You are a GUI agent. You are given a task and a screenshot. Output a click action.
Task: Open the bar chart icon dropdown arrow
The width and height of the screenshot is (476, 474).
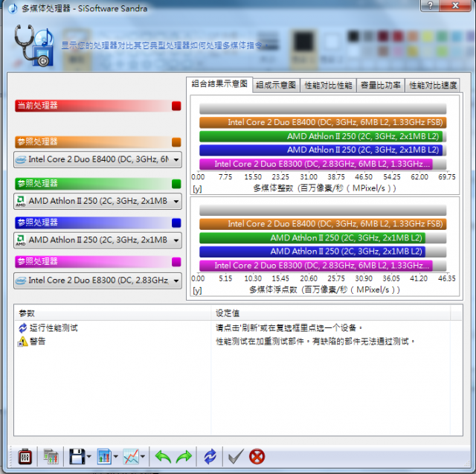(116, 456)
